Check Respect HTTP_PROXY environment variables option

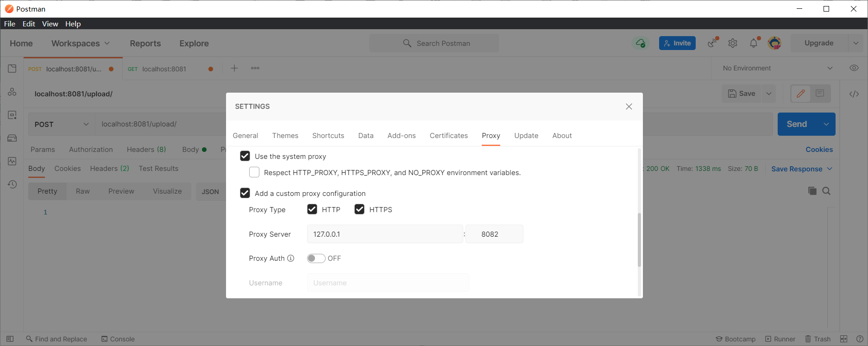[x=254, y=172]
